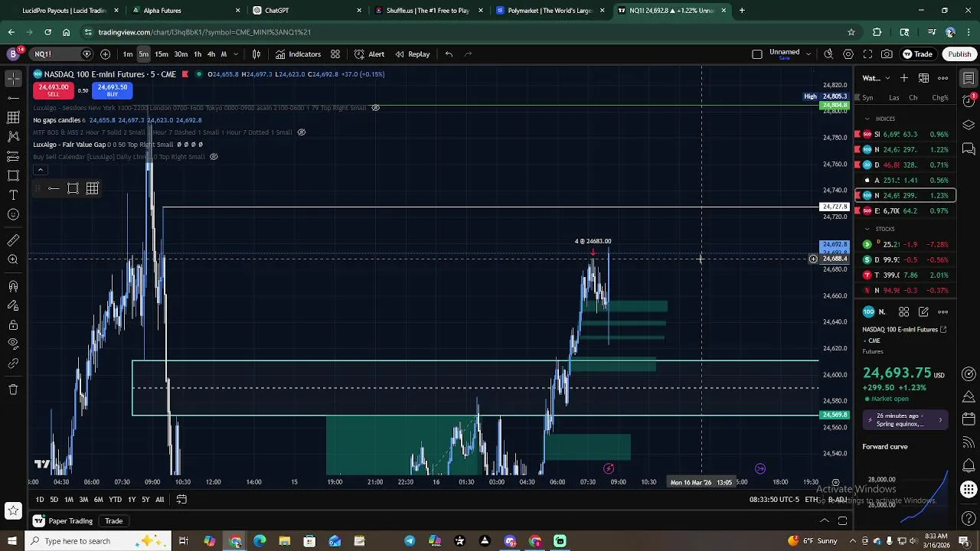Screen dimensions: 980x551
Task: Create an Alert
Action: pyautogui.click(x=370, y=54)
